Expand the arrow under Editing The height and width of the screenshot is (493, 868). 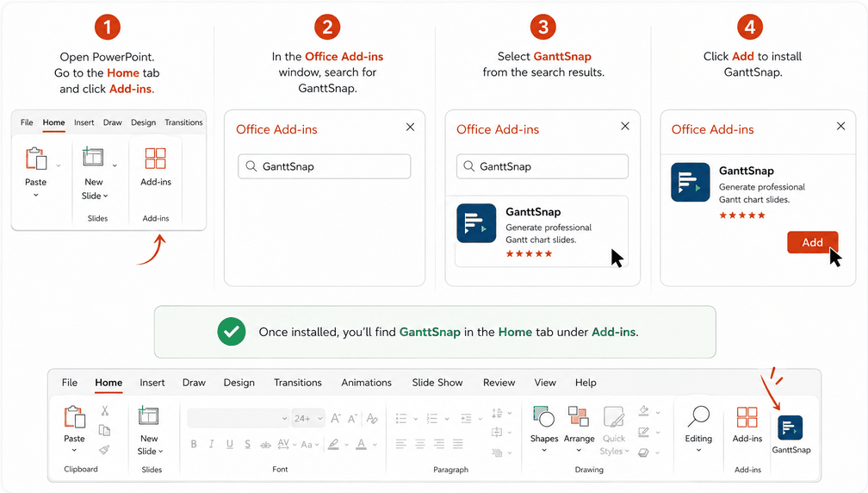click(x=698, y=451)
